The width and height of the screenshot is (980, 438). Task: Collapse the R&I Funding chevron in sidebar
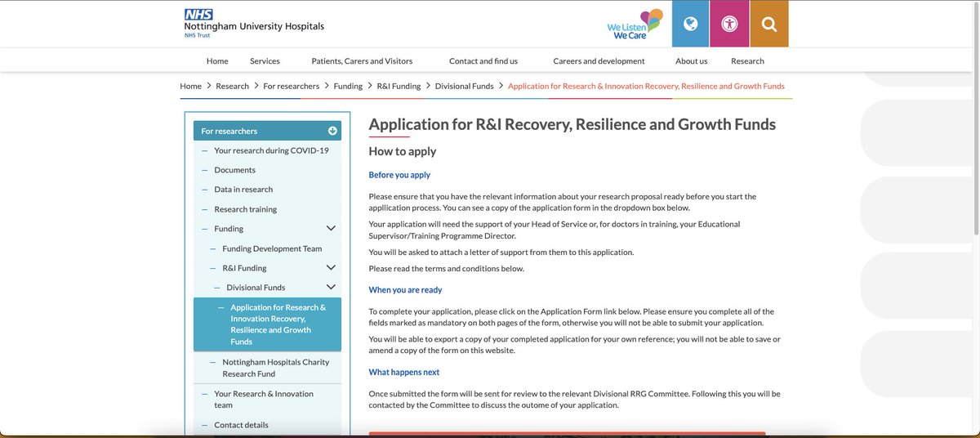coord(331,268)
